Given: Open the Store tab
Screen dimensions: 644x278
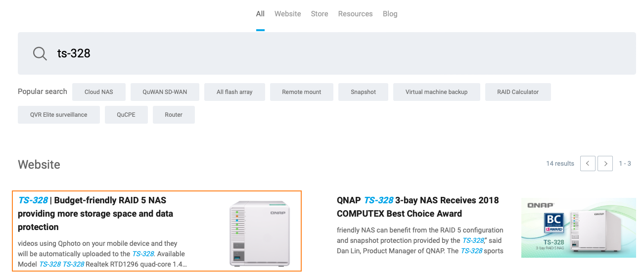Looking at the screenshot, I should [x=319, y=14].
